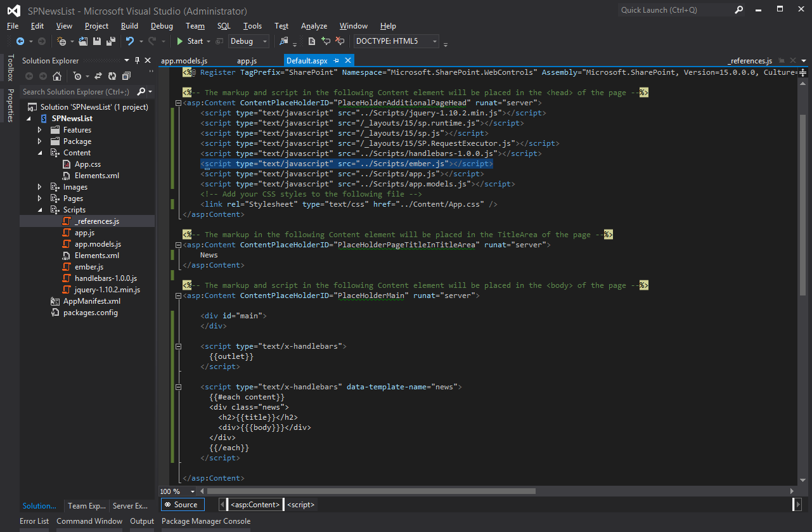
Task: Click the Solution Explorer search magnifier icon
Action: [x=141, y=92]
